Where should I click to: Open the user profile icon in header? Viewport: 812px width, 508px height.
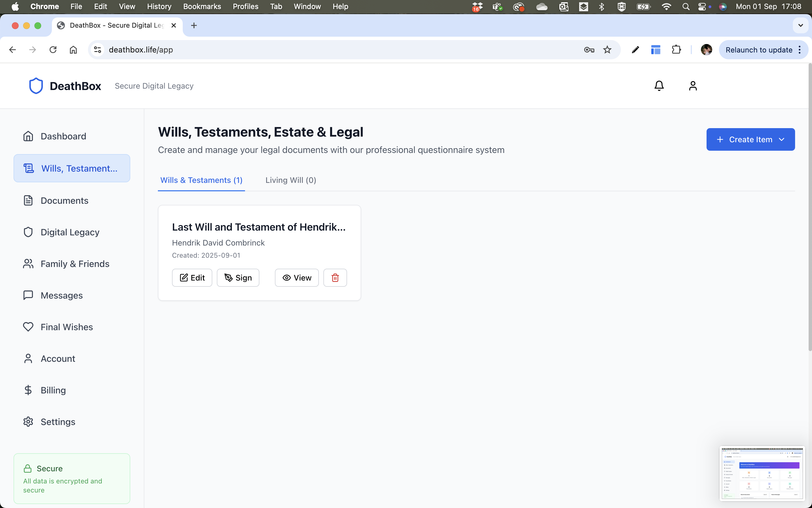(x=693, y=86)
